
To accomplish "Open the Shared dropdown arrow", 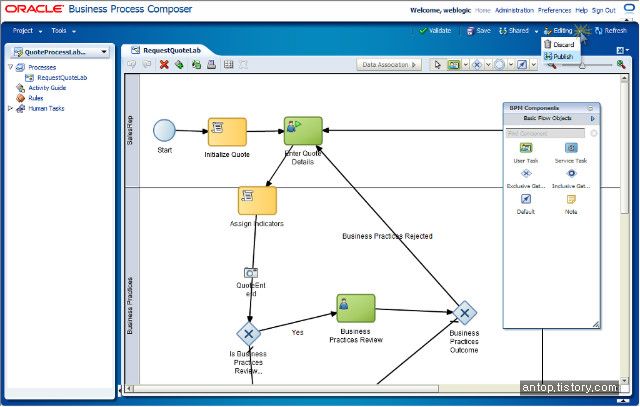I will pyautogui.click(x=536, y=31).
